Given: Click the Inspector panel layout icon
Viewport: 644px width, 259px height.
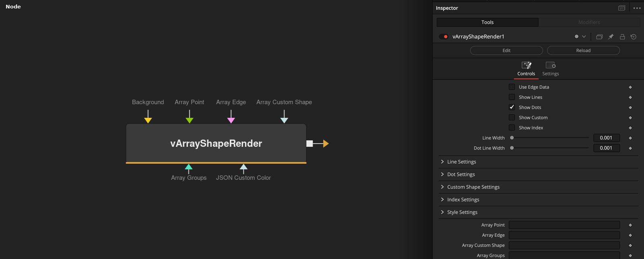Looking at the screenshot, I should coord(621,8).
